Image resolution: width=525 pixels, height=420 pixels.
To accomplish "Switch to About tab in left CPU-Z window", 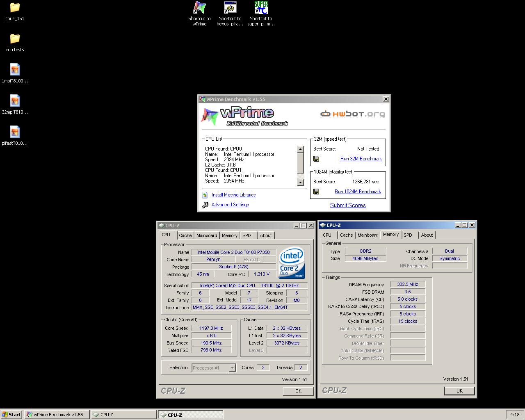I will [266, 235].
